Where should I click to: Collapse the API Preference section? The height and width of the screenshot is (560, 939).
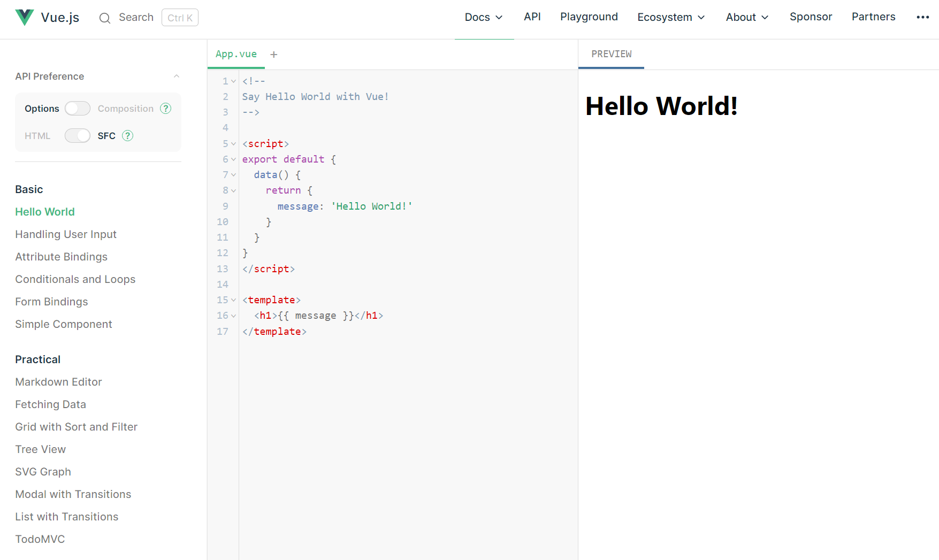(177, 76)
